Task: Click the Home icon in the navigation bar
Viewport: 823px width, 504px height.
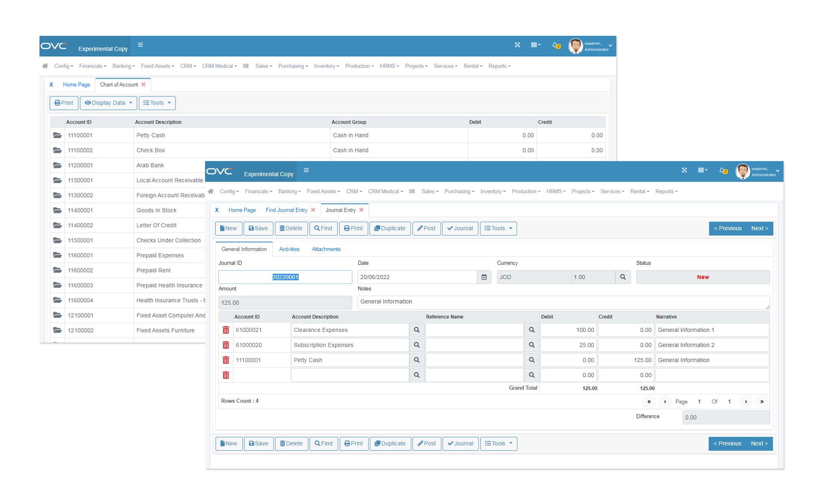Action: tap(211, 191)
